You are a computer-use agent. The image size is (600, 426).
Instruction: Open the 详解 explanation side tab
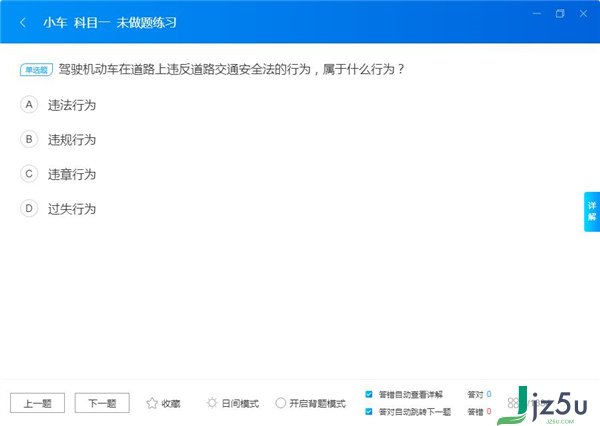592,212
